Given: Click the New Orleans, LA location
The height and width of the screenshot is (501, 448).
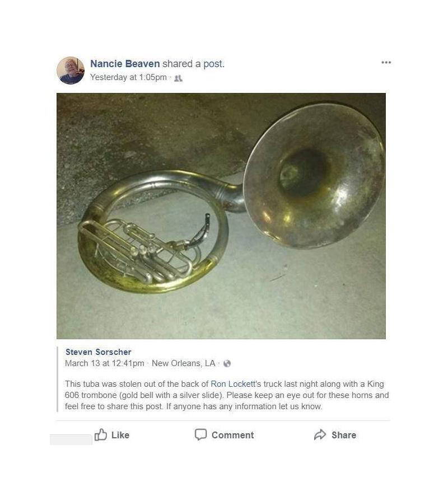Looking at the screenshot, I should pos(184,363).
